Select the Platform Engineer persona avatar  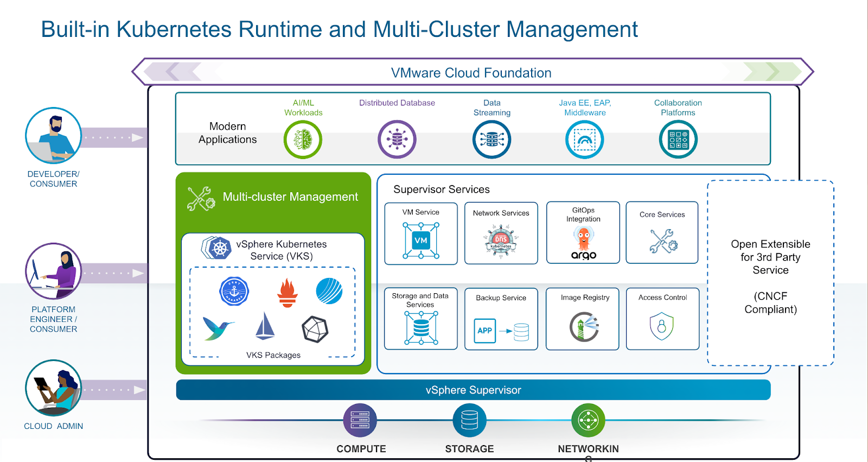(x=53, y=271)
